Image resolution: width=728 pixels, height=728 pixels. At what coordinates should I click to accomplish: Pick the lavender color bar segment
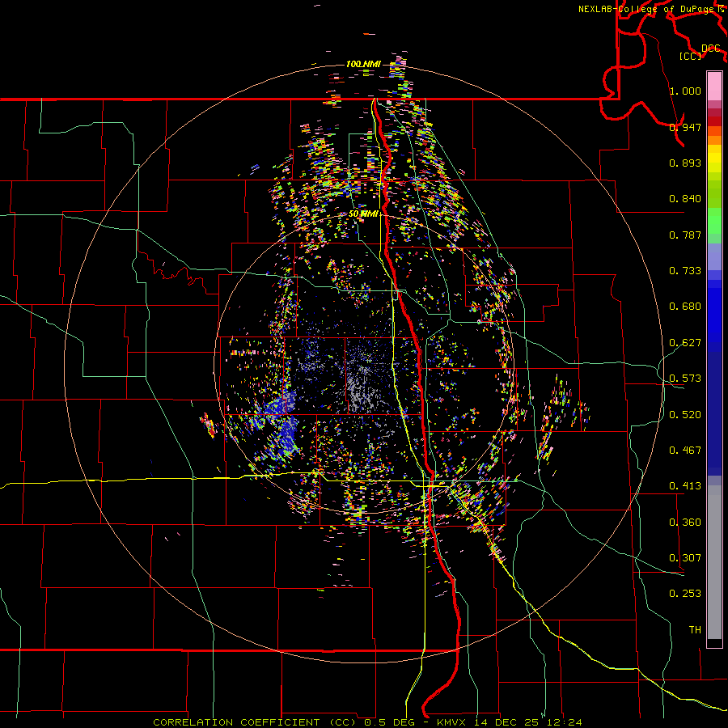coord(714,256)
